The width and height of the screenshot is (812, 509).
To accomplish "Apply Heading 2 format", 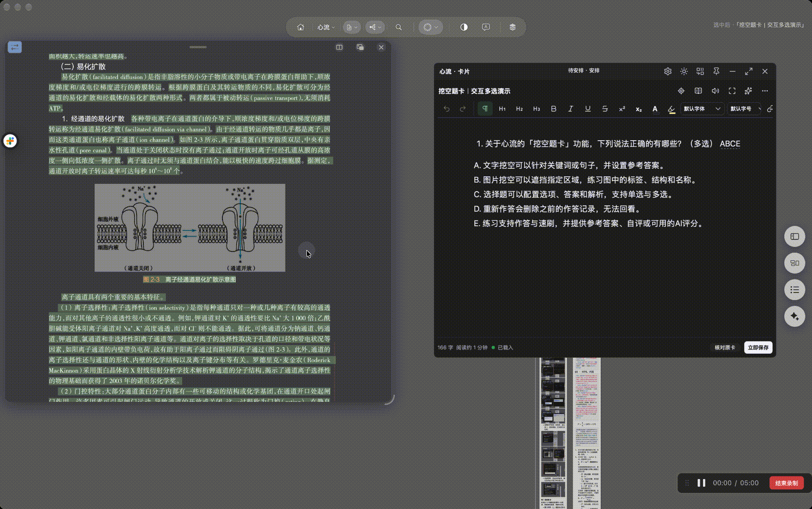I will [x=519, y=109].
